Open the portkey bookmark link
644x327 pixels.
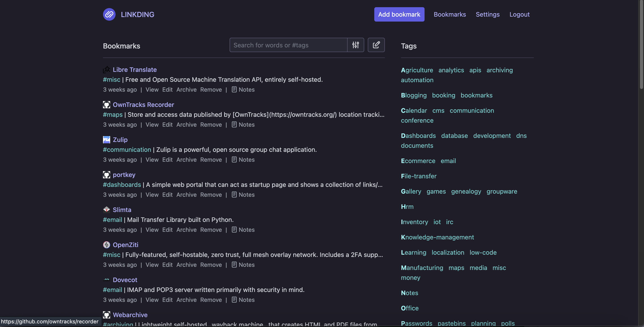(x=124, y=175)
